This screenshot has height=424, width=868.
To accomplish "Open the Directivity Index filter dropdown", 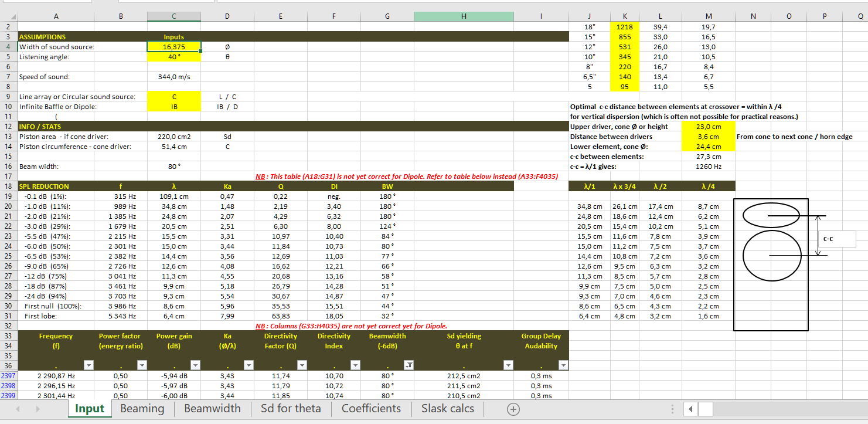I will tap(355, 365).
